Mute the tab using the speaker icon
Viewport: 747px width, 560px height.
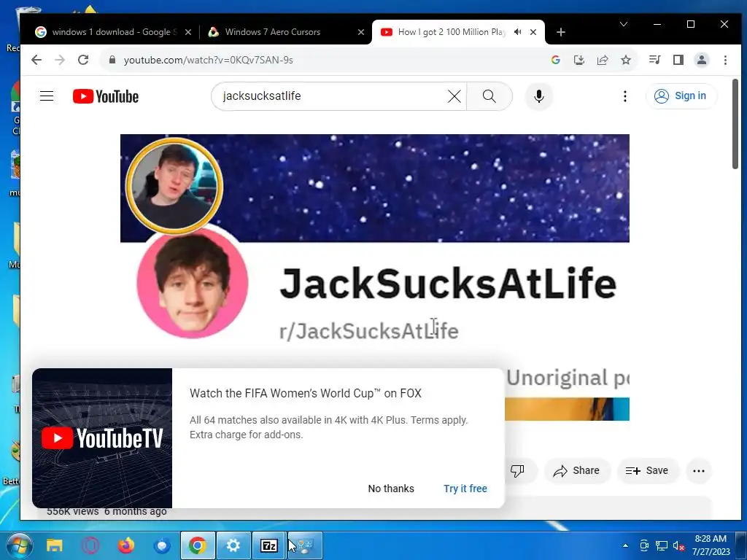click(x=518, y=32)
